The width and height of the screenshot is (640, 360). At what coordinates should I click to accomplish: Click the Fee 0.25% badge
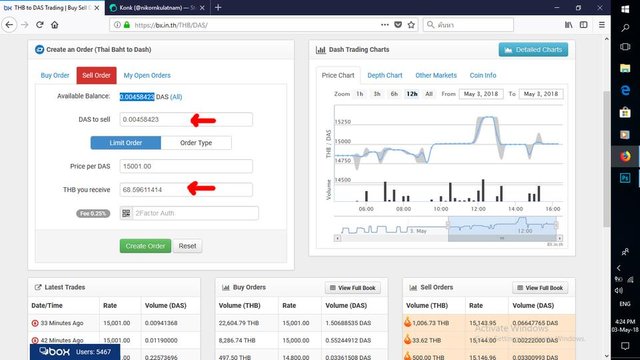point(93,213)
